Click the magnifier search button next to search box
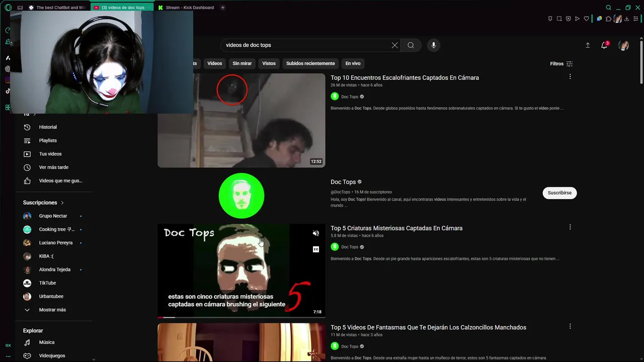Image resolution: width=644 pixels, height=362 pixels. coord(411,45)
